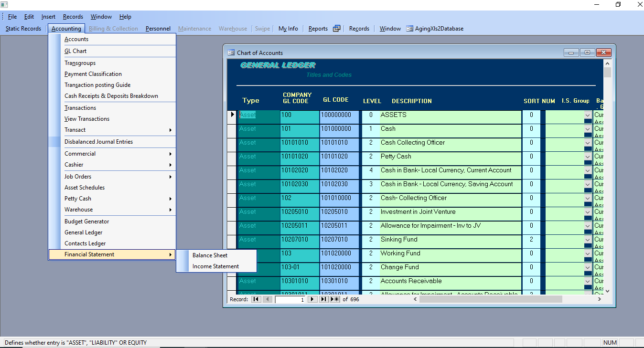
Task: Minimize the Chart of Accounts window
Action: click(571, 53)
